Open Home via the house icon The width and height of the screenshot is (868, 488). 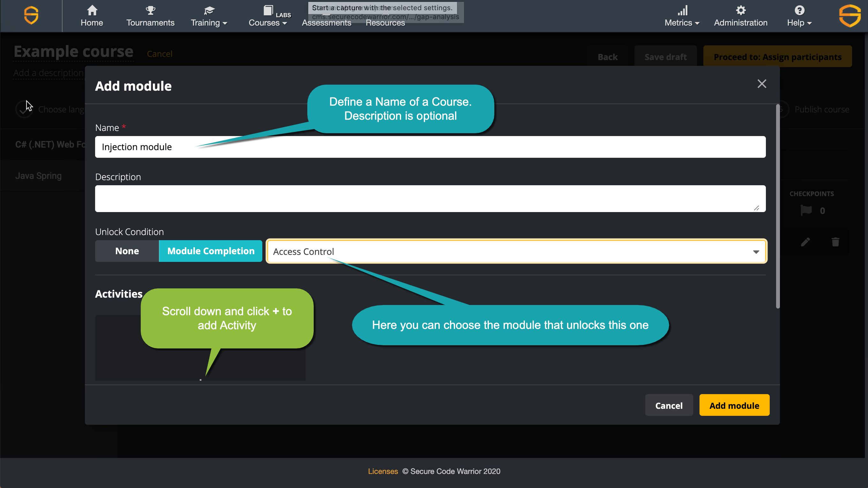(92, 11)
